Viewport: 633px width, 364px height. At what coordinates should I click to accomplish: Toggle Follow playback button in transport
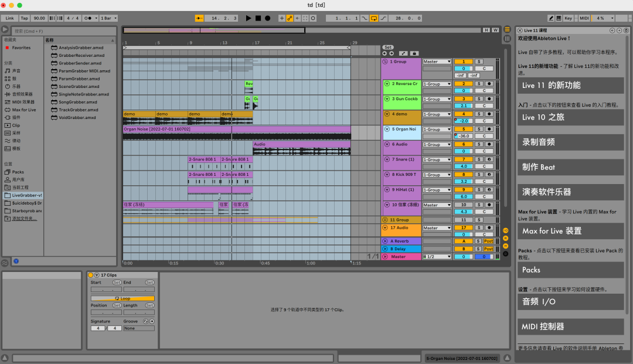pos(199,18)
